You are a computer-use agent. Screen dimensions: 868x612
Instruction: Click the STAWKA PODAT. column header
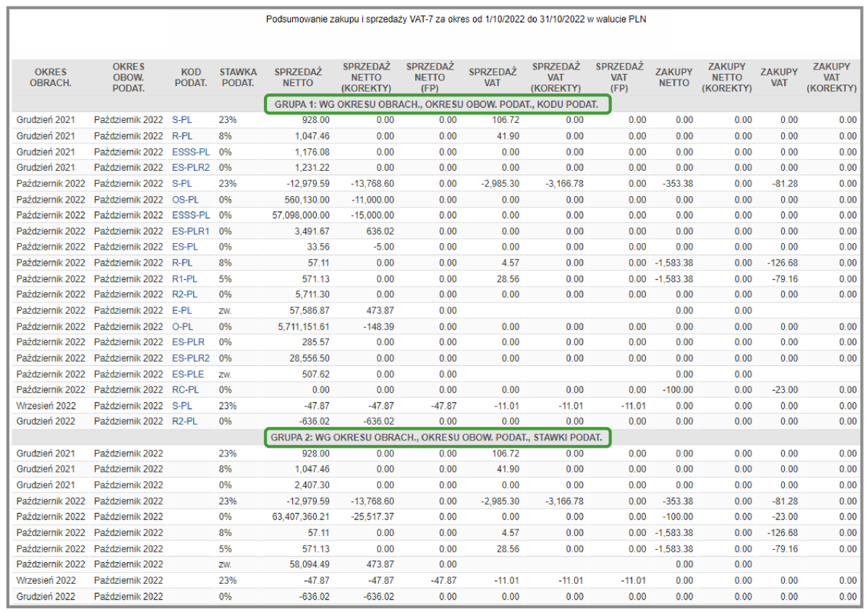pyautogui.click(x=239, y=77)
